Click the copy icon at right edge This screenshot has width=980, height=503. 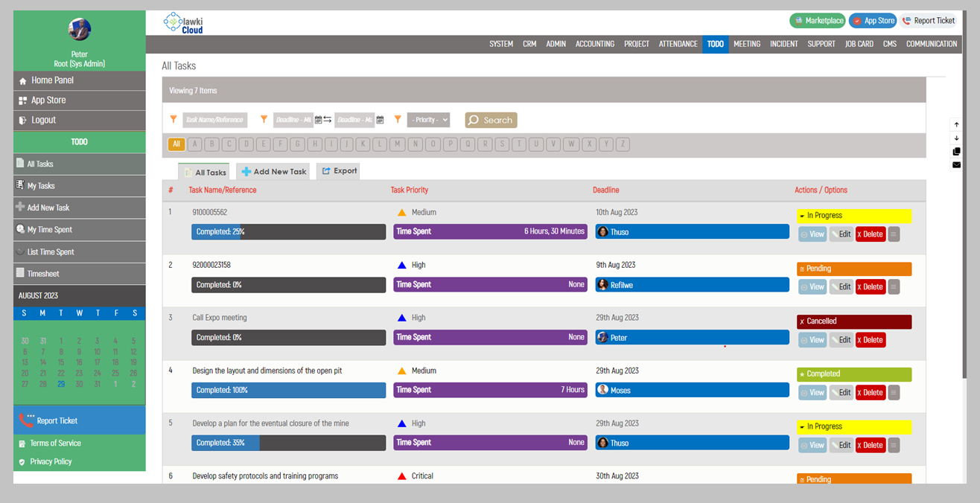[957, 152]
